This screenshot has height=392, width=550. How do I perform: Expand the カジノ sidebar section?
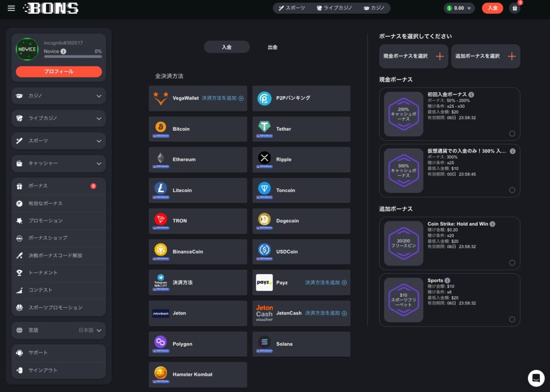pyautogui.click(x=59, y=96)
